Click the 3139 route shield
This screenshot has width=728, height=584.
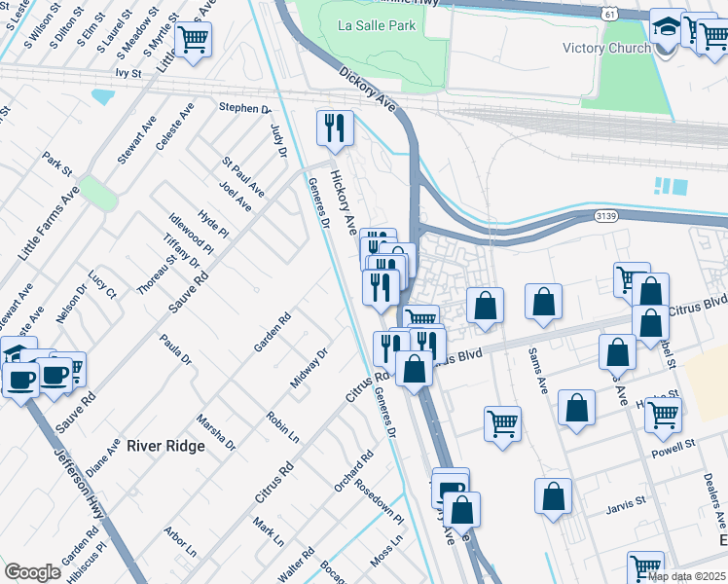pos(606,216)
